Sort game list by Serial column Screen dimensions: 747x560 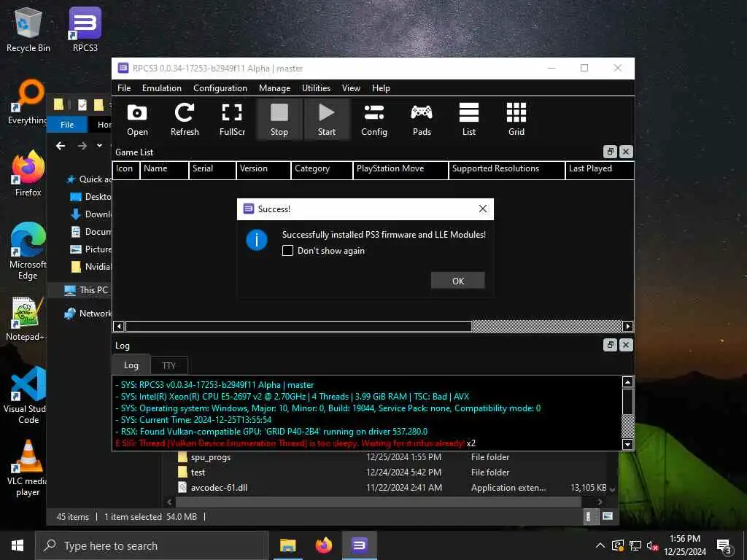(212, 169)
